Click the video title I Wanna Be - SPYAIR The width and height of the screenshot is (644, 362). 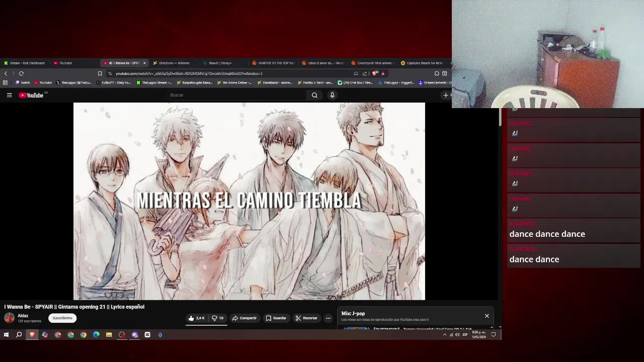tap(74, 307)
